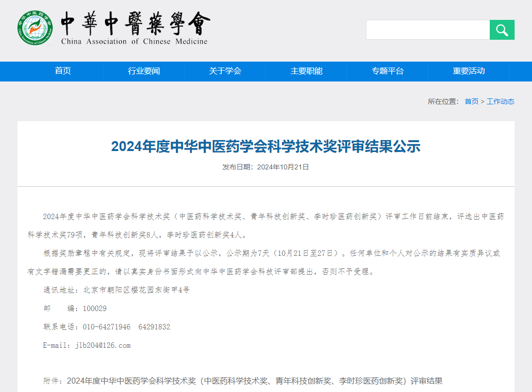Viewport: 532px width, 392px height.
Task: Click the 中華中醫藥學會 calligraphy title
Action: (x=135, y=23)
